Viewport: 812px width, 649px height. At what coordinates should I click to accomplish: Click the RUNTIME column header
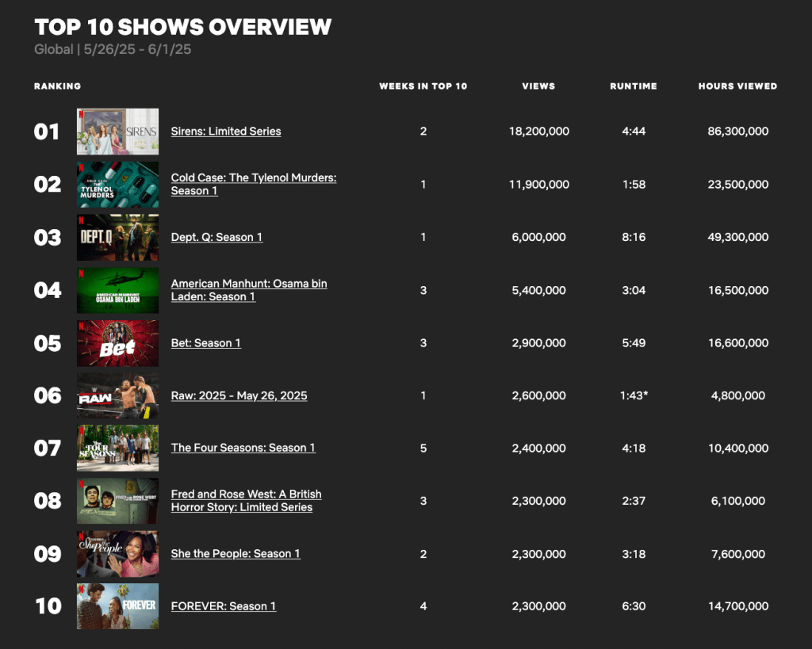click(x=634, y=86)
